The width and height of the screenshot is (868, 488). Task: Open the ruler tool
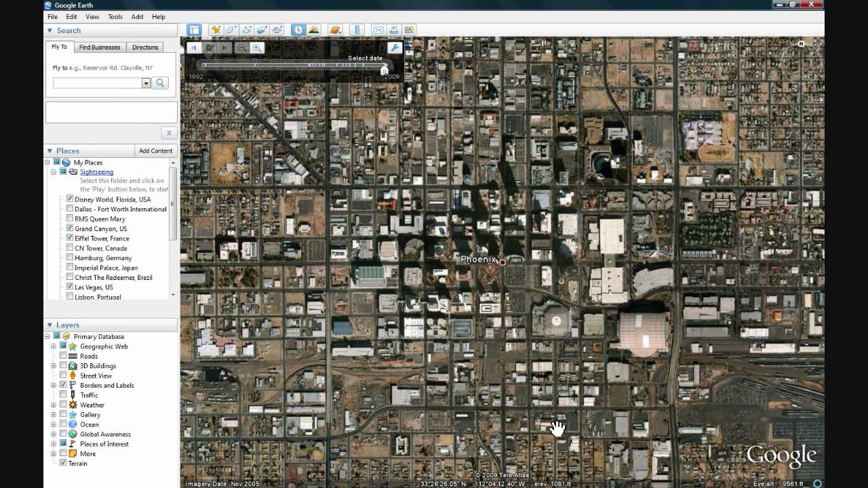coord(357,30)
